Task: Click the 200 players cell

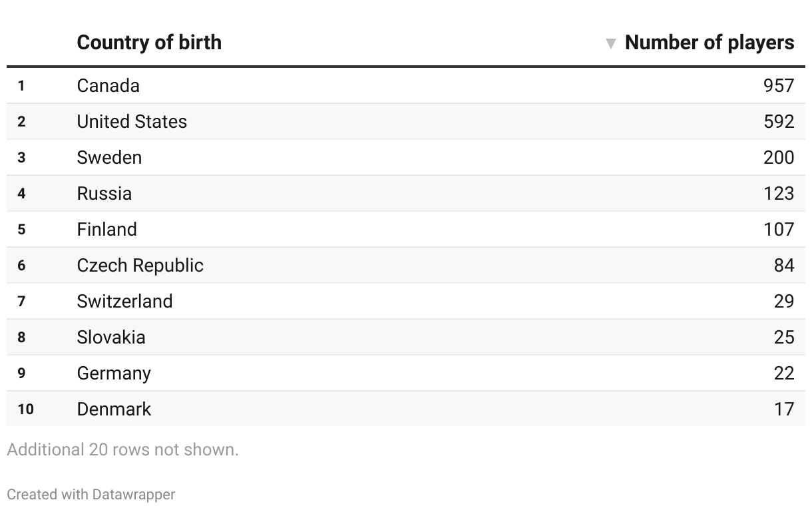Action: click(779, 157)
